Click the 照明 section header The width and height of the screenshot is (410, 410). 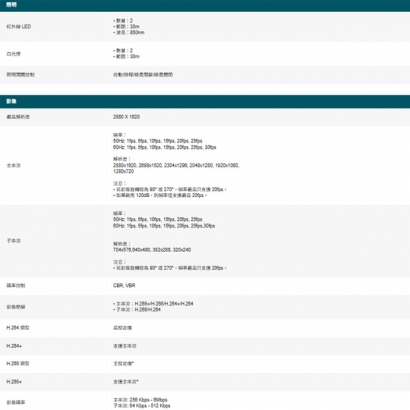click(x=205, y=5)
